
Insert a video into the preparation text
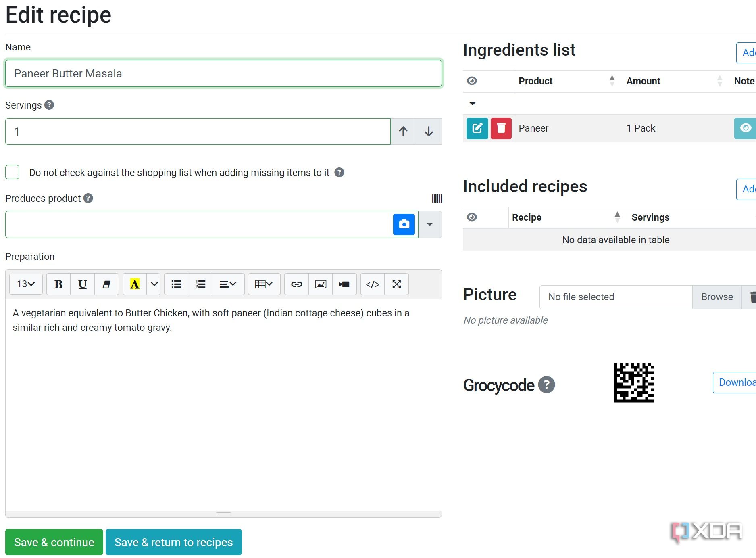[344, 284]
